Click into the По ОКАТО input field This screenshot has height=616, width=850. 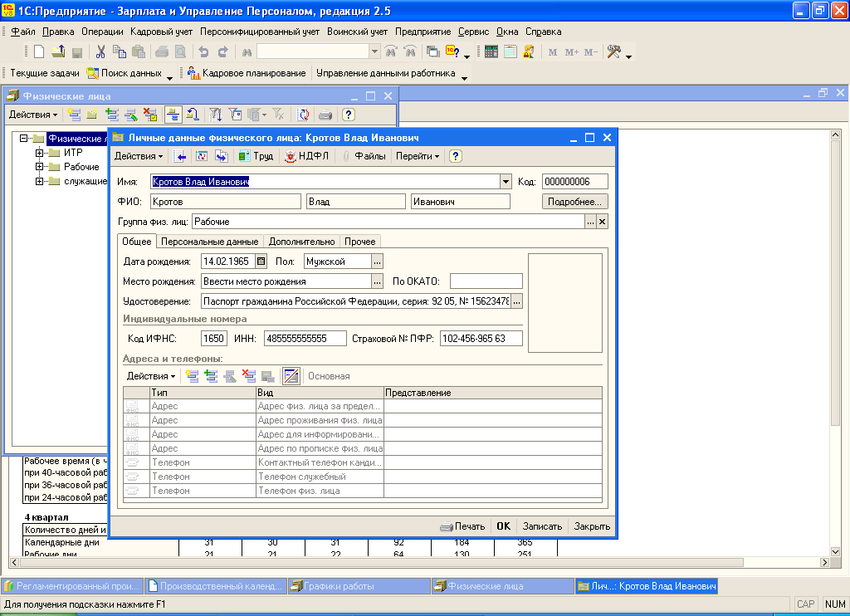(x=486, y=281)
